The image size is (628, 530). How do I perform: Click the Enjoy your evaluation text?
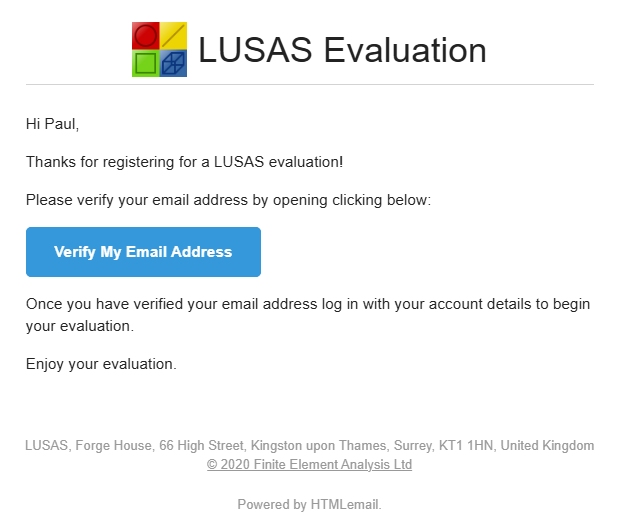tap(101, 364)
